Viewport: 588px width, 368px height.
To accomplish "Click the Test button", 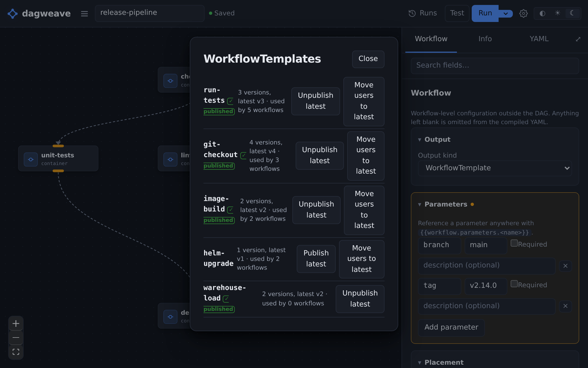I will point(457,13).
